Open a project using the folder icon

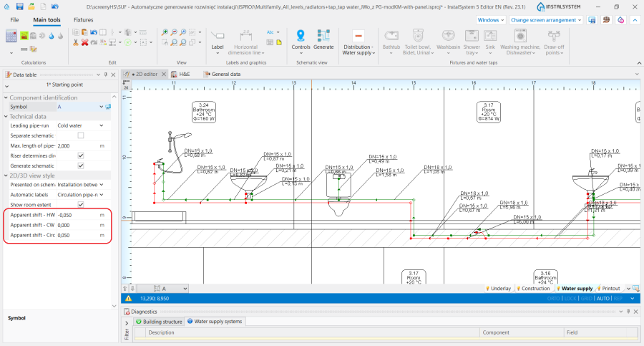[31, 6]
